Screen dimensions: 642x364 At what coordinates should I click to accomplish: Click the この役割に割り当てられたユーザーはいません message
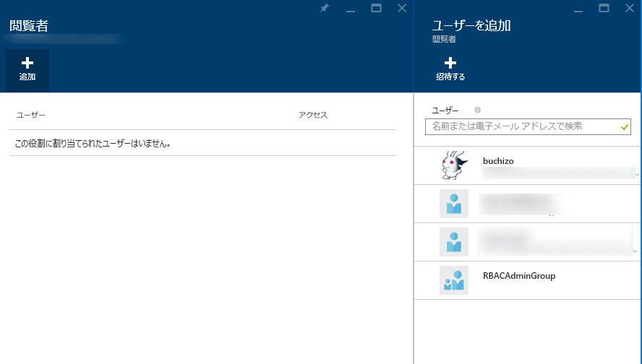pyautogui.click(x=93, y=144)
